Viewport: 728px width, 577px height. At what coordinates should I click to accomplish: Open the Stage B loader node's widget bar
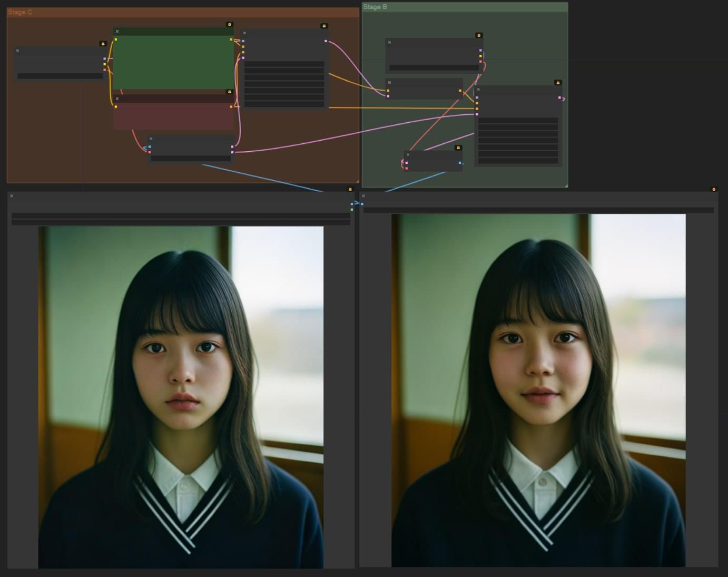(434, 67)
